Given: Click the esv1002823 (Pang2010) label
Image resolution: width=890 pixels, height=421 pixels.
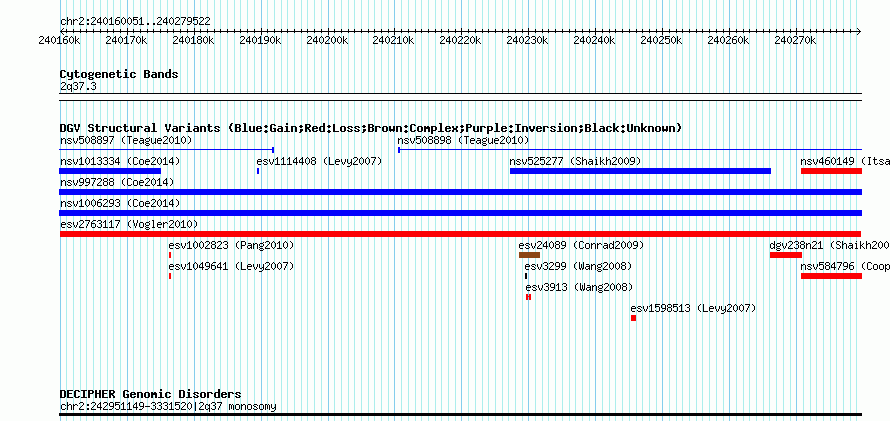Looking at the screenshot, I should (232, 245).
